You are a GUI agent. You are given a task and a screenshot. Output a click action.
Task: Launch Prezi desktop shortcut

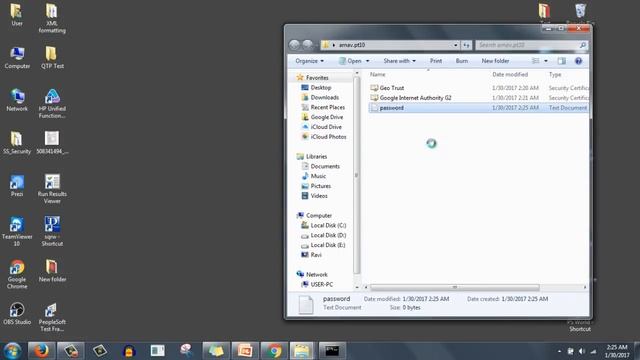tap(17, 186)
